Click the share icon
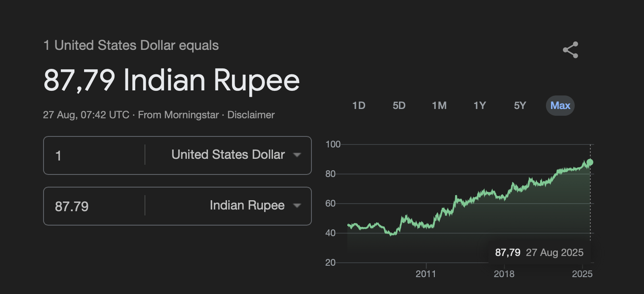The image size is (644, 294). [570, 50]
